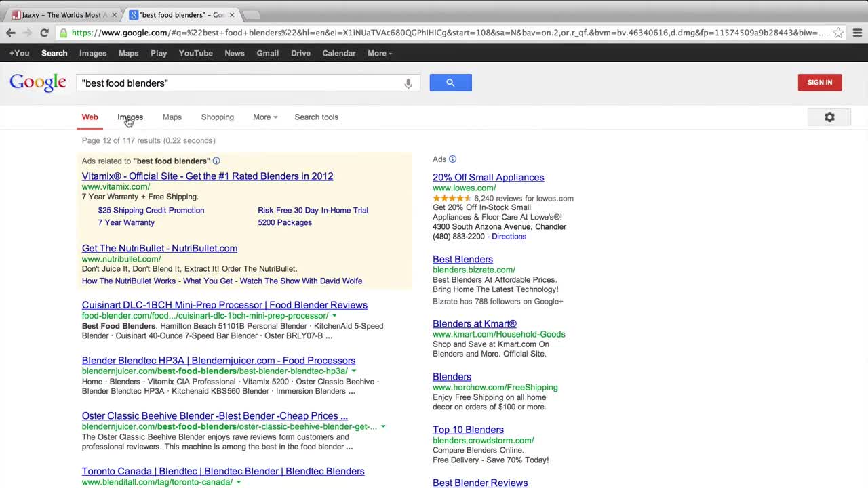Click the red SIGN IN button
Screen dimensions: 868x488
coord(820,83)
